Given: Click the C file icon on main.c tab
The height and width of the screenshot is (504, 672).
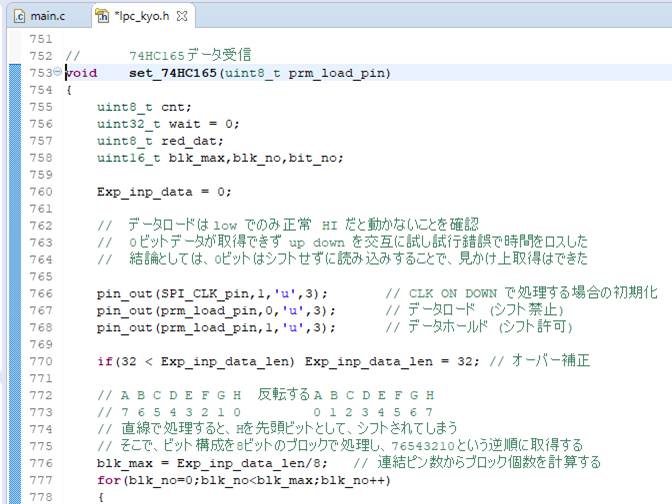Looking at the screenshot, I should click(18, 16).
